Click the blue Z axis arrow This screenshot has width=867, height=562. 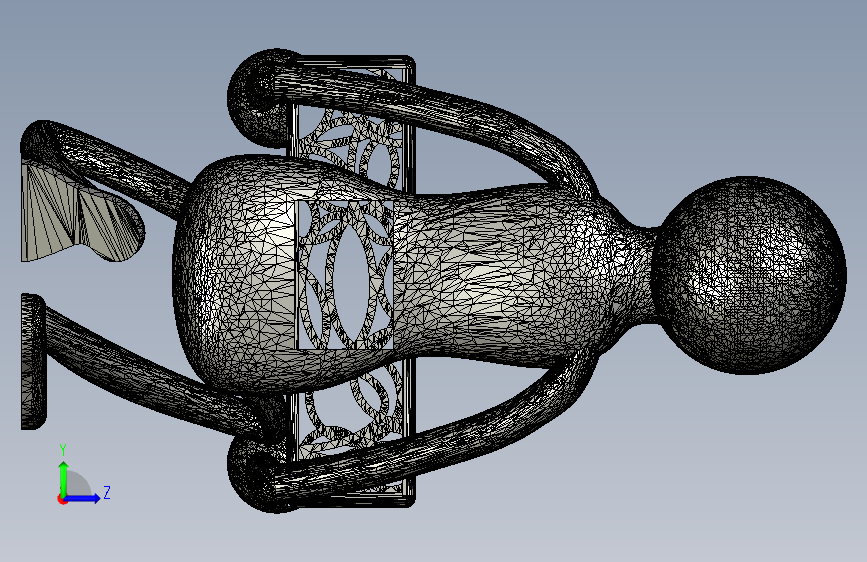(83, 498)
